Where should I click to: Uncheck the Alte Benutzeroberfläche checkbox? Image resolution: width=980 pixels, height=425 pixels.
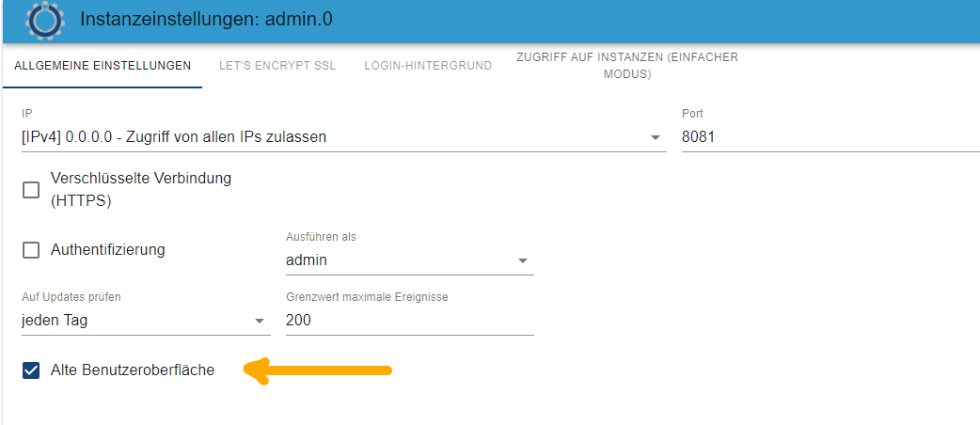coord(31,370)
